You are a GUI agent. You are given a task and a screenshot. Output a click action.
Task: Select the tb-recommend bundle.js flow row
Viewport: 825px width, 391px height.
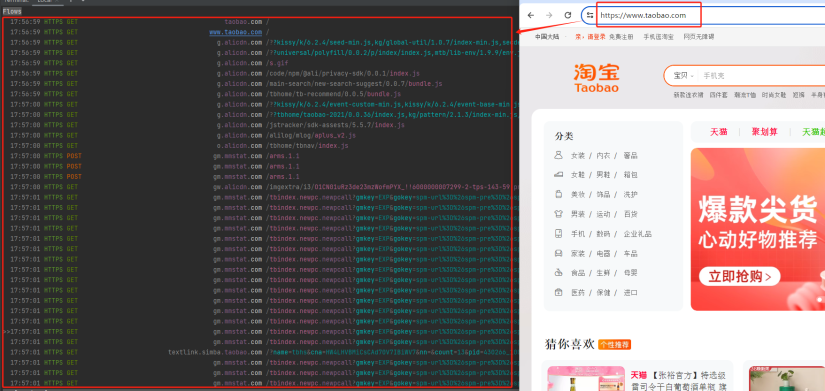(257, 94)
